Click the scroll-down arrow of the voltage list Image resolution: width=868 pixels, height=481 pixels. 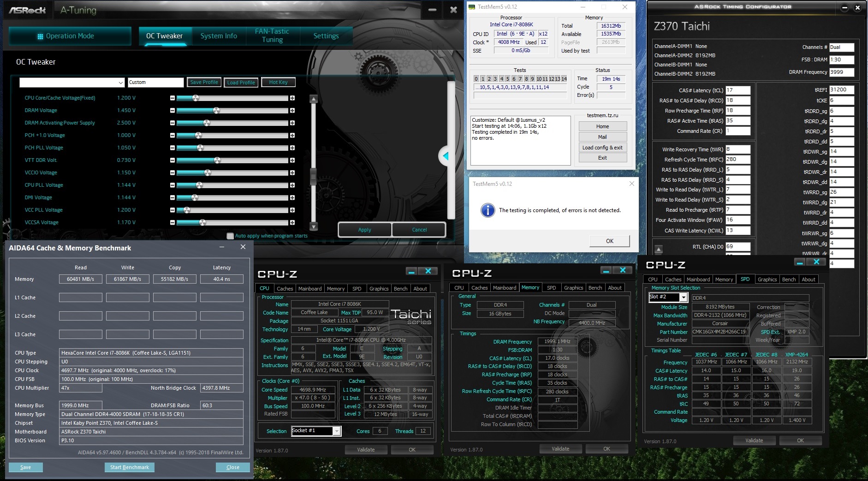point(314,226)
